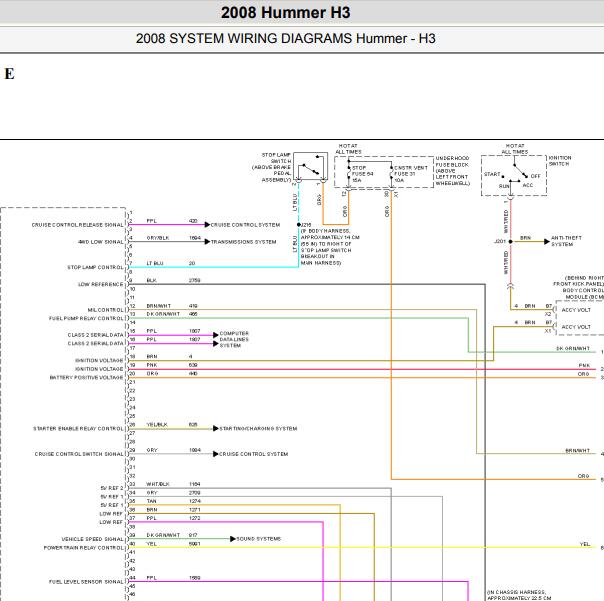Click the "HOT AT ALL TIMES" text above the ignition switch
604x601 pixels.
click(x=515, y=149)
